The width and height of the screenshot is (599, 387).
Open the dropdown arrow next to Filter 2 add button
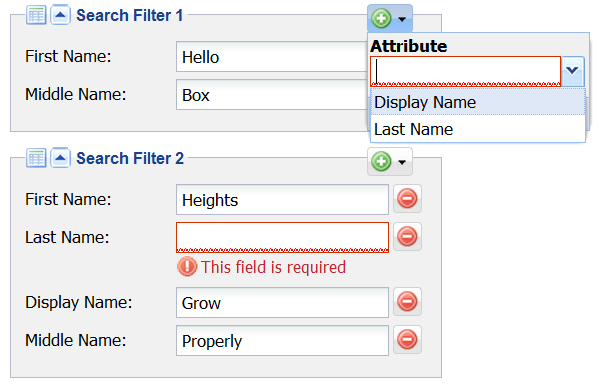pos(402,162)
